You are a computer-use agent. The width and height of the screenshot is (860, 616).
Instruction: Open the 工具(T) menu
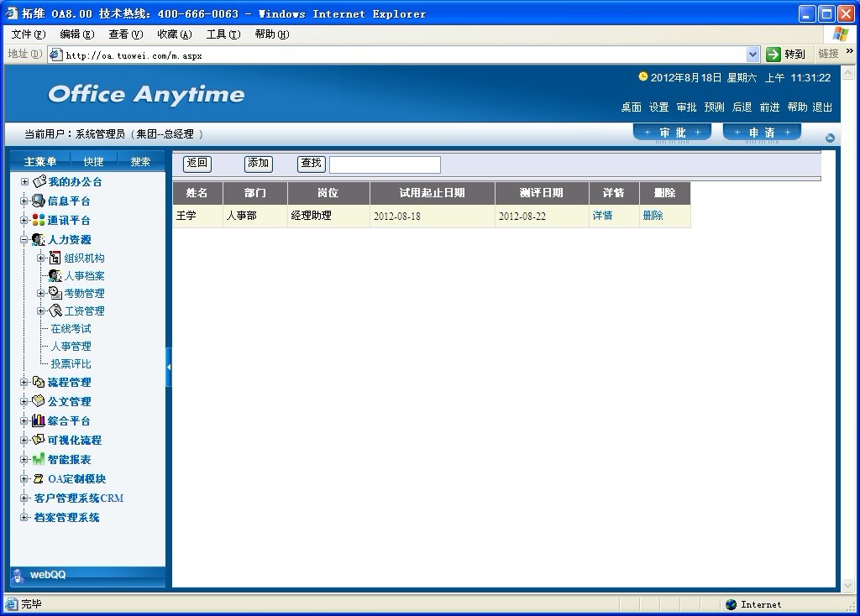[223, 34]
